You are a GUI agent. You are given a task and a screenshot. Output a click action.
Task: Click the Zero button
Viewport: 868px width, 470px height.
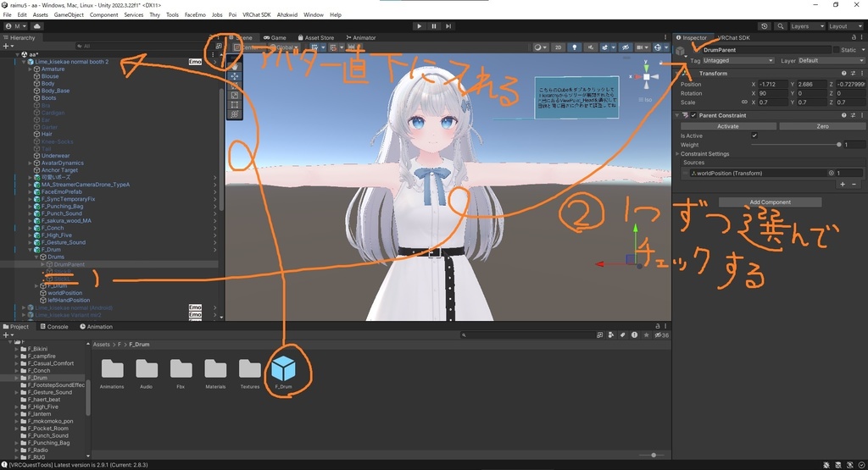point(822,126)
